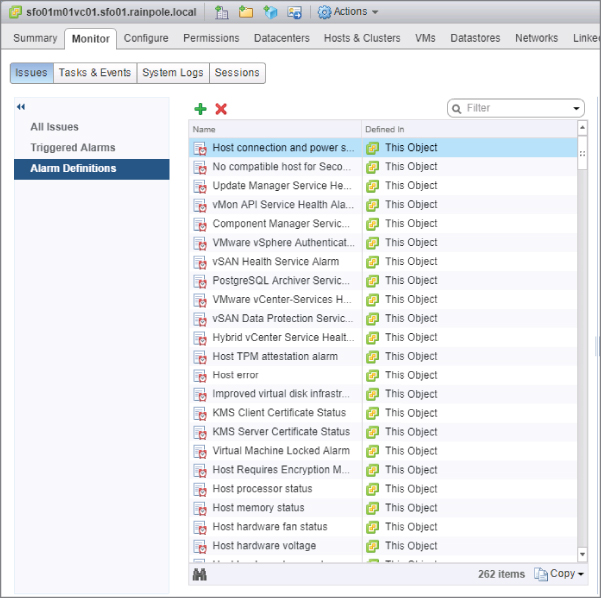Open the Filter dropdown arrow
This screenshot has width=601, height=598.
pos(576,108)
